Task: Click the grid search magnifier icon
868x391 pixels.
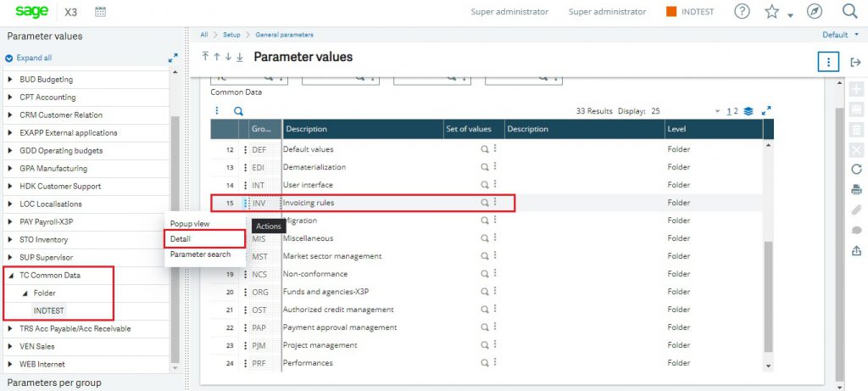Action: pos(238,111)
